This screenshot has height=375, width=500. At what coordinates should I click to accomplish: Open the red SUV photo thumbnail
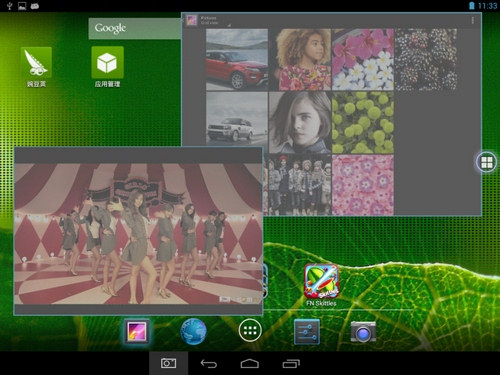(237, 59)
